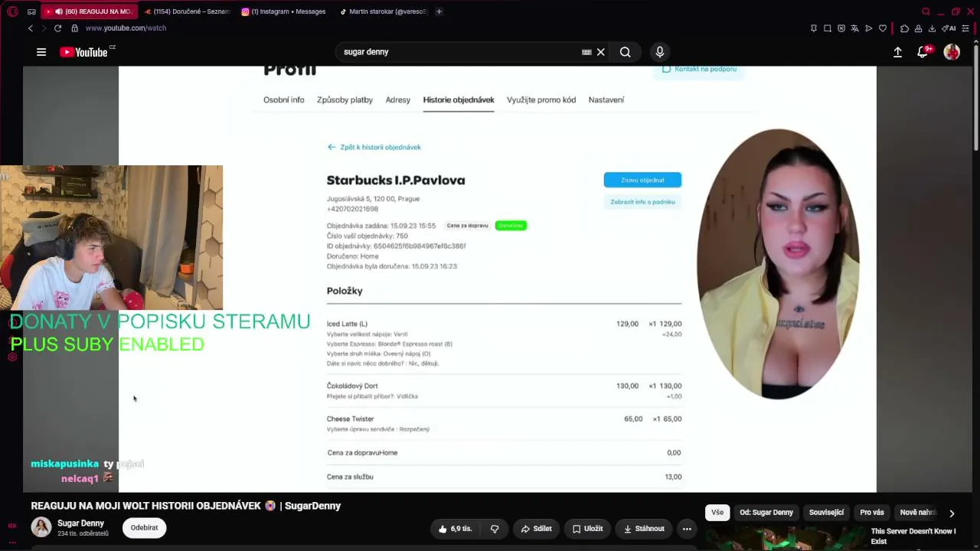Reload the page with the refresh icon
The image size is (980, 551).
coord(57,28)
